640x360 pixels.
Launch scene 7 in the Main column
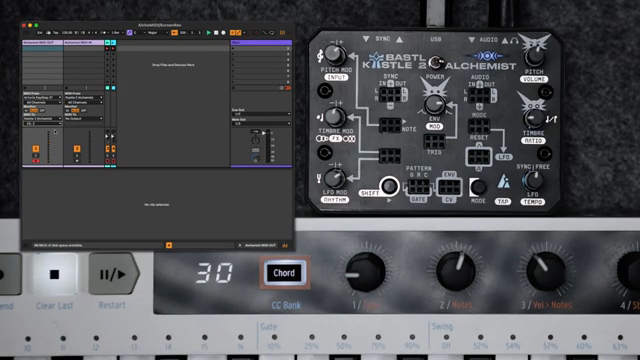coord(233,76)
